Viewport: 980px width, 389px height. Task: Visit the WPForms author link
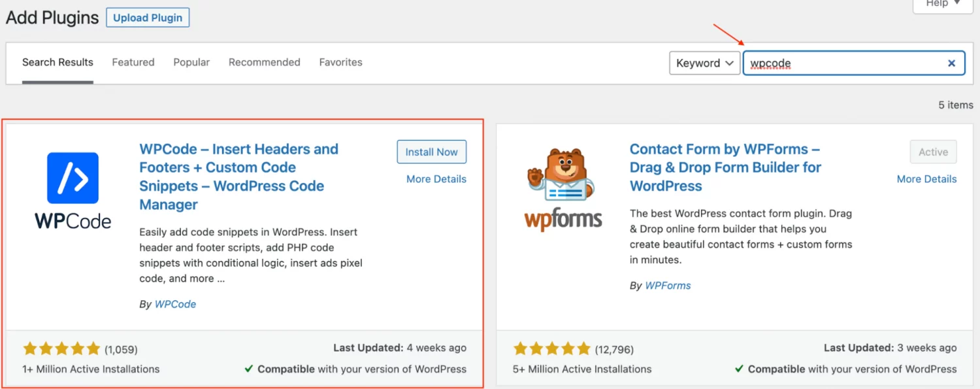pyautogui.click(x=668, y=286)
